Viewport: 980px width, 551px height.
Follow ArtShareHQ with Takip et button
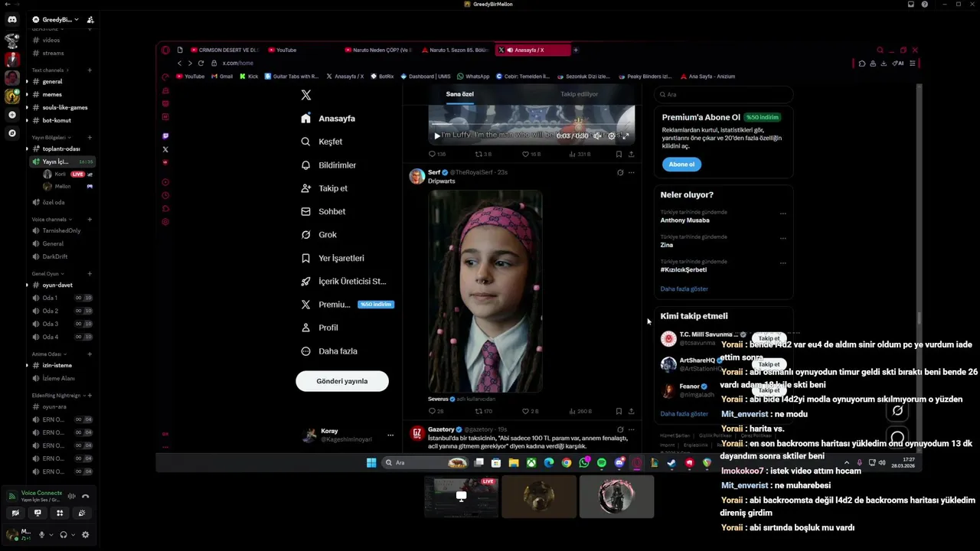769,364
